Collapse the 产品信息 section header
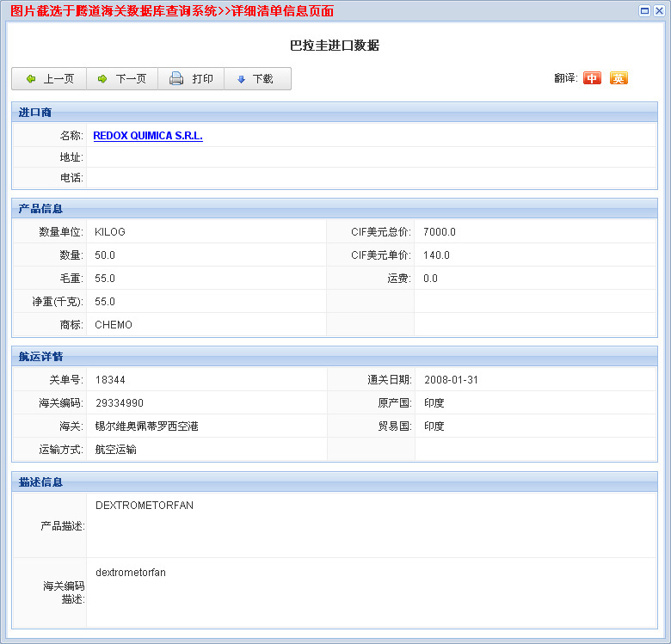The width and height of the screenshot is (671, 644). point(40,209)
